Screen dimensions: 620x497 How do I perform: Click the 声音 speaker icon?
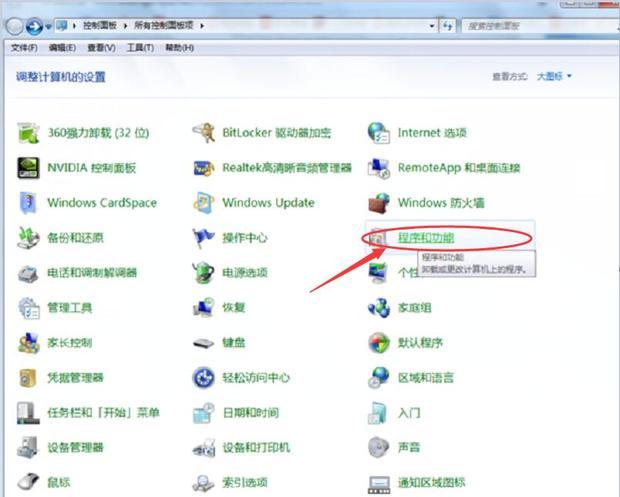tap(379, 448)
